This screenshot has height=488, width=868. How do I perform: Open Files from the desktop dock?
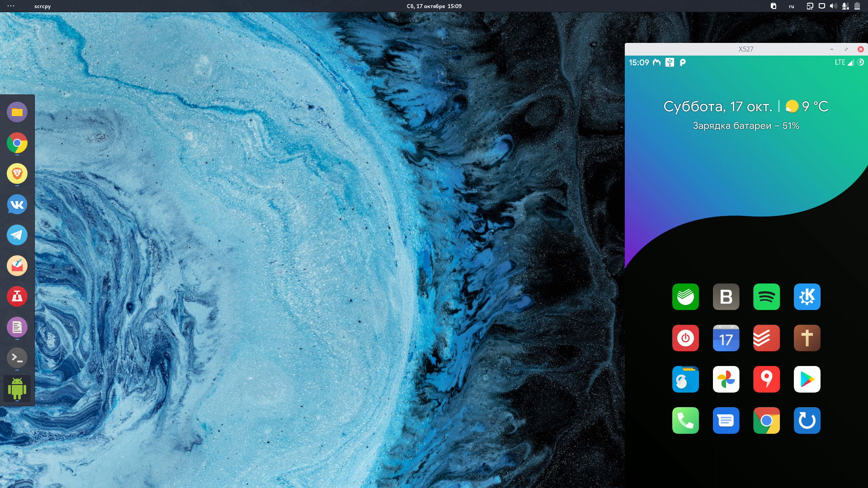click(17, 112)
